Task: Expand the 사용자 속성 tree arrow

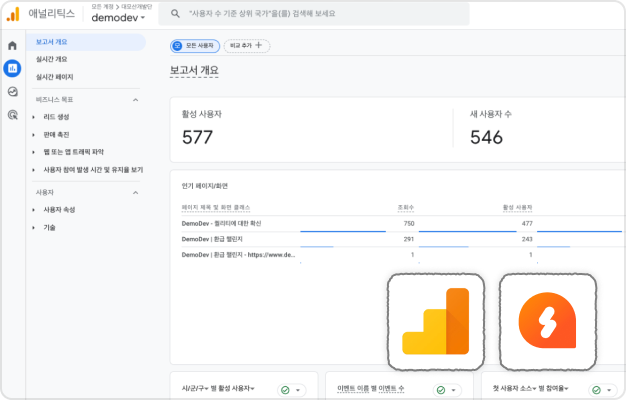Action: [34, 210]
